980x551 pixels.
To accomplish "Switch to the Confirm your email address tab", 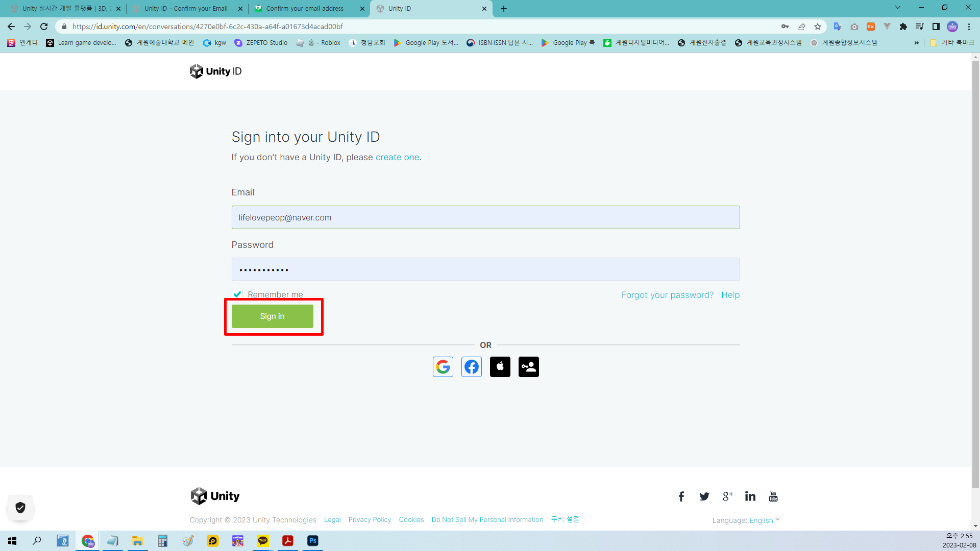I will 308,9.
